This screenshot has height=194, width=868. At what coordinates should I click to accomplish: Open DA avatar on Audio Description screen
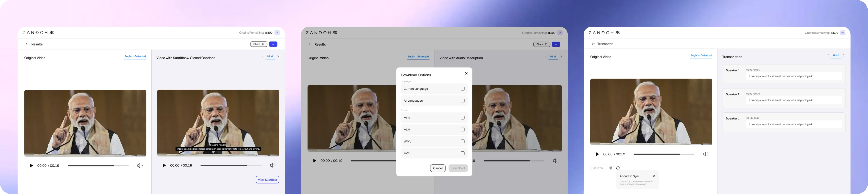pos(560,33)
